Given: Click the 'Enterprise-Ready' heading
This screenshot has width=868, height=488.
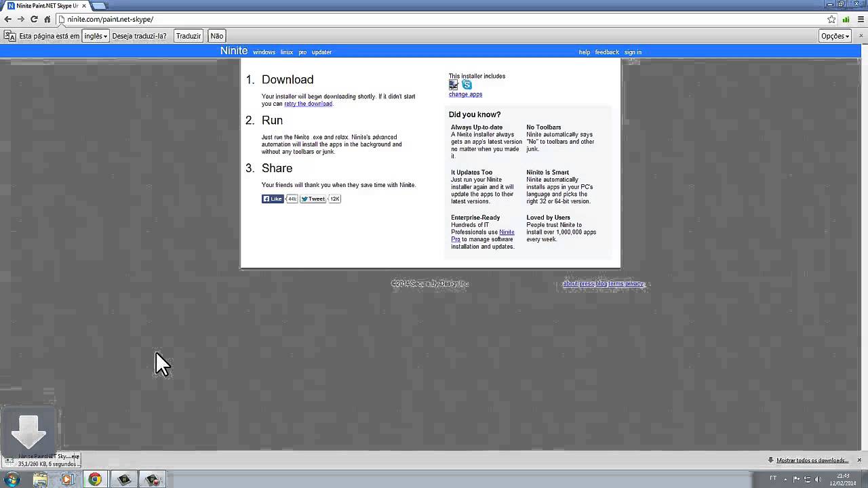Looking at the screenshot, I should 475,218.
